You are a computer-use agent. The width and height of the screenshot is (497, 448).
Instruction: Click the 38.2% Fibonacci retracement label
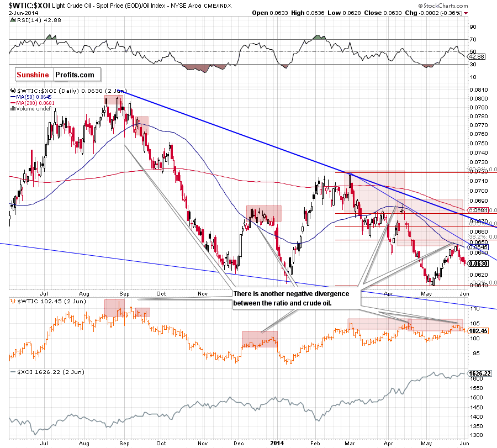(x=483, y=236)
